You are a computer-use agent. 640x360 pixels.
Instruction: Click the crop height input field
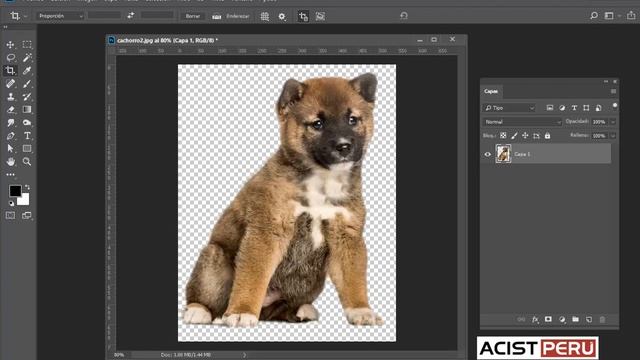pos(157,16)
